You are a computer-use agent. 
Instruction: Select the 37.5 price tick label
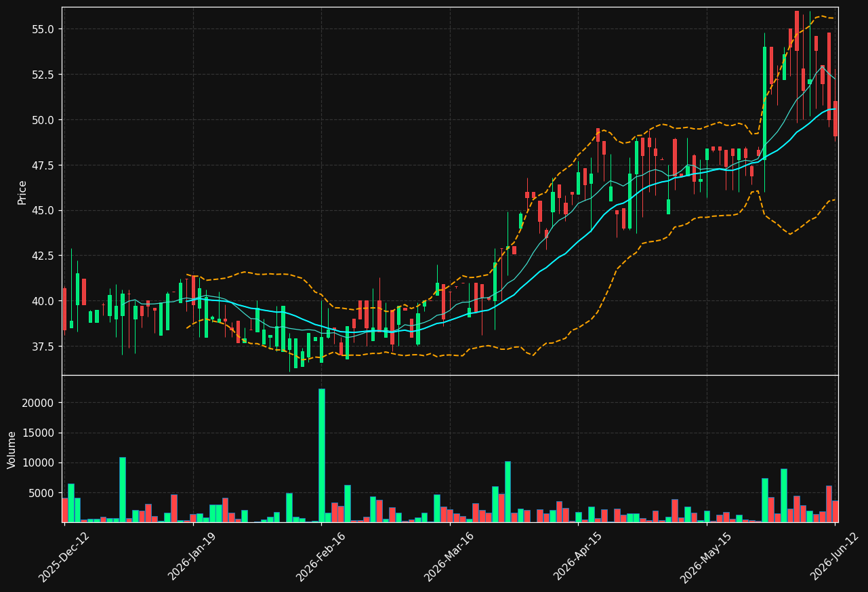click(x=43, y=347)
